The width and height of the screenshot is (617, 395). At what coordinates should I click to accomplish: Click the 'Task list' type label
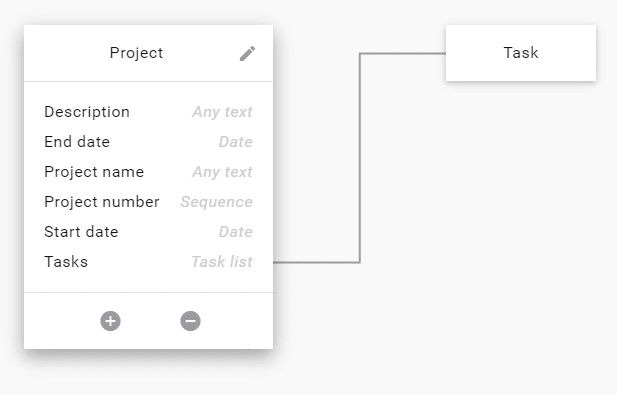coord(222,262)
